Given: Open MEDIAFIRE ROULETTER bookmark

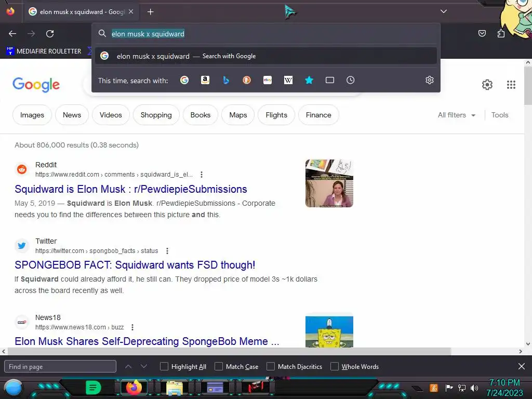Looking at the screenshot, I should tap(44, 51).
